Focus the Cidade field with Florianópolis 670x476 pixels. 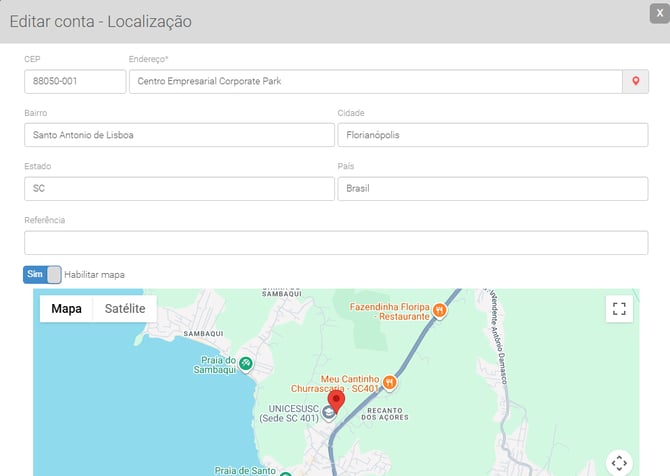[x=493, y=135]
